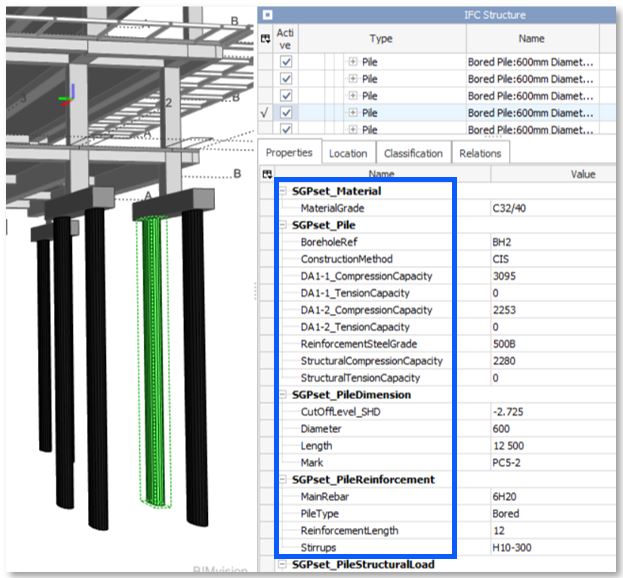Click the IFC Structure panel title icon
This screenshot has height=578, width=623.
tap(267, 14)
